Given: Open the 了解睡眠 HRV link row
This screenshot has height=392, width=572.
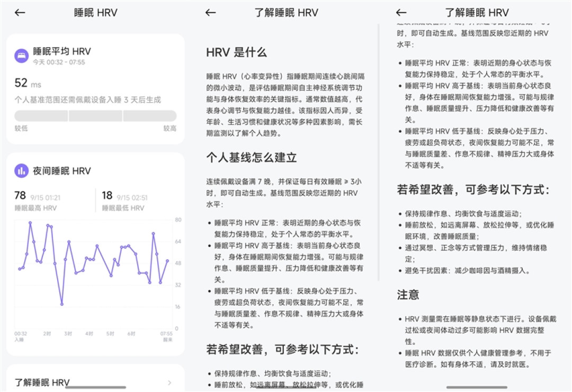Looking at the screenshot, I should (95, 381).
